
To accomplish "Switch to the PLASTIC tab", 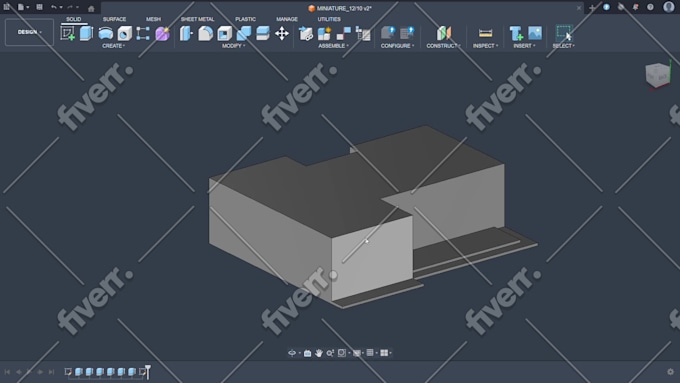I will 245,19.
